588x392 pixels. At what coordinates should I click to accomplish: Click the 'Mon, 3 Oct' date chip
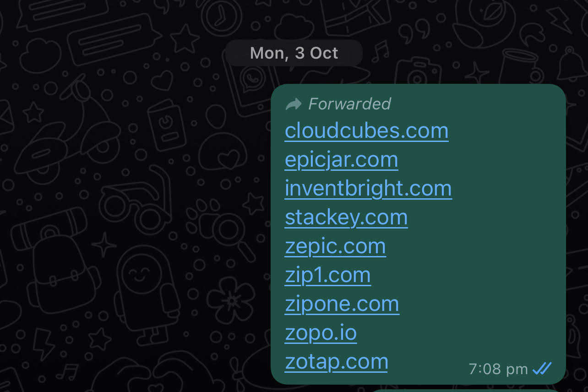294,53
